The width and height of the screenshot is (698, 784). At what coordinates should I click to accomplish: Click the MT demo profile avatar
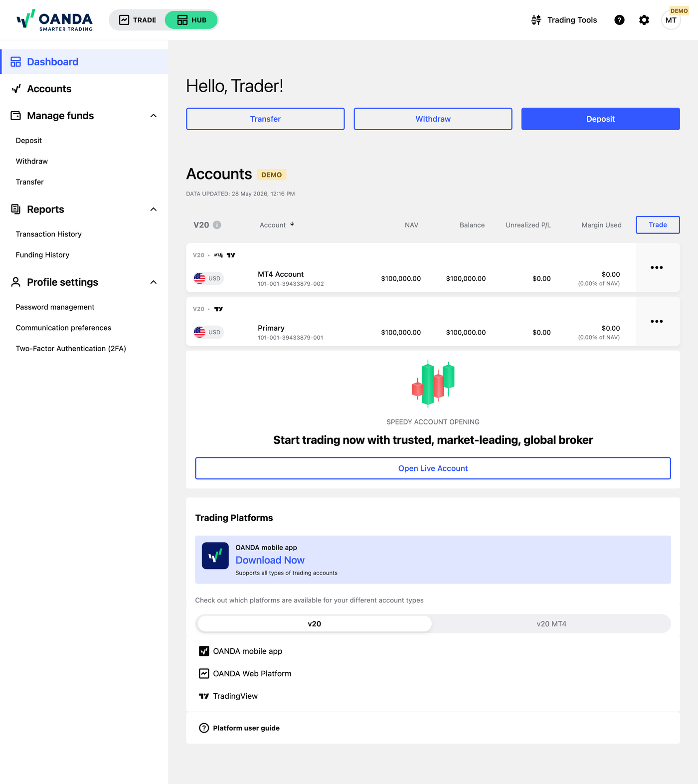[671, 20]
